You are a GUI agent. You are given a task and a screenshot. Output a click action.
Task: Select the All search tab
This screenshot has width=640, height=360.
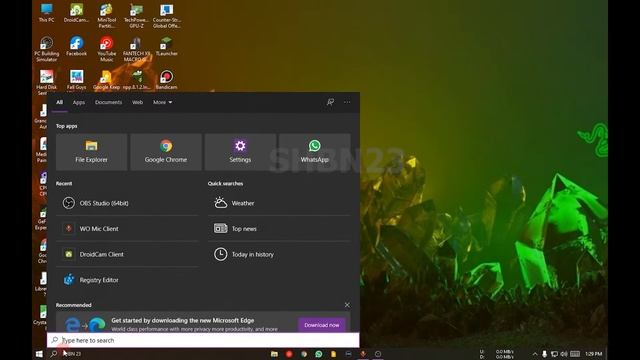60,102
